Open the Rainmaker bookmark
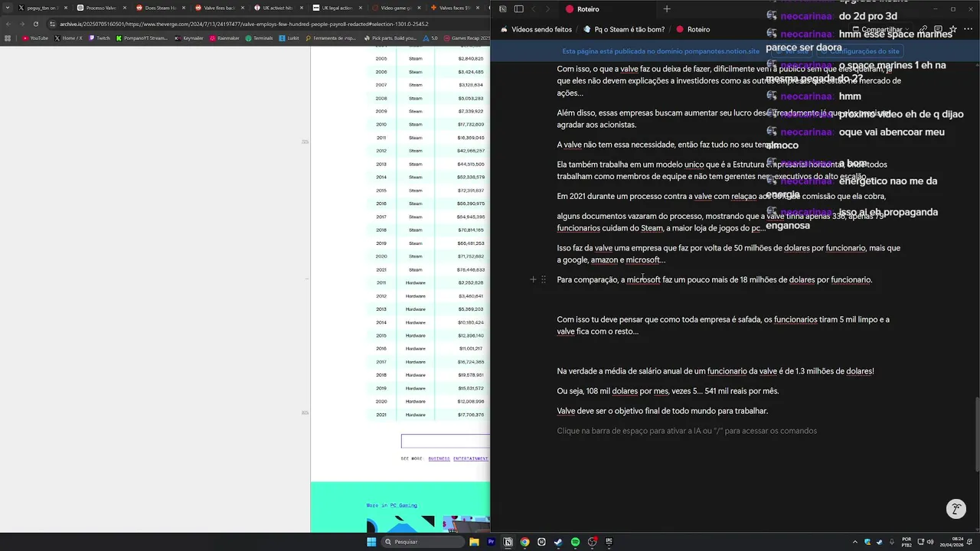 [224, 37]
